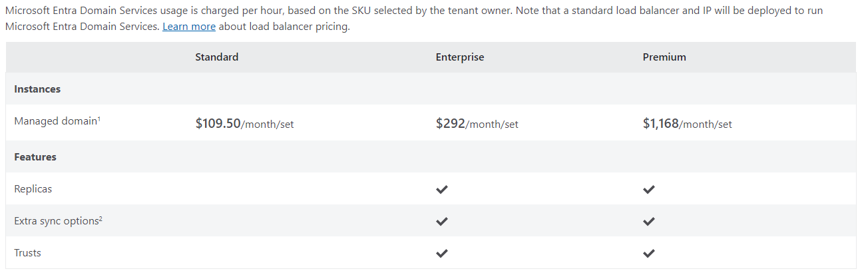The width and height of the screenshot is (868, 277).
Task: Click Premium Extra sync options checkmark
Action: [x=649, y=221]
